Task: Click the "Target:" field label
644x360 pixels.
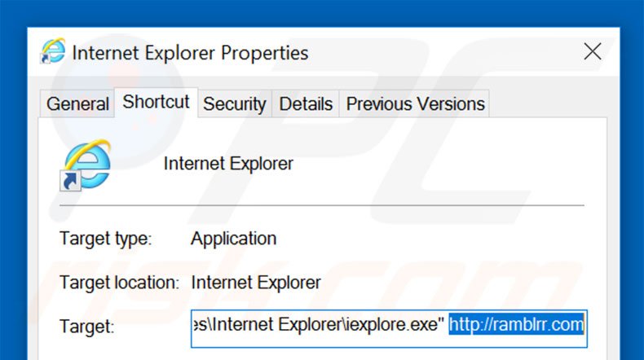Action: (x=87, y=327)
